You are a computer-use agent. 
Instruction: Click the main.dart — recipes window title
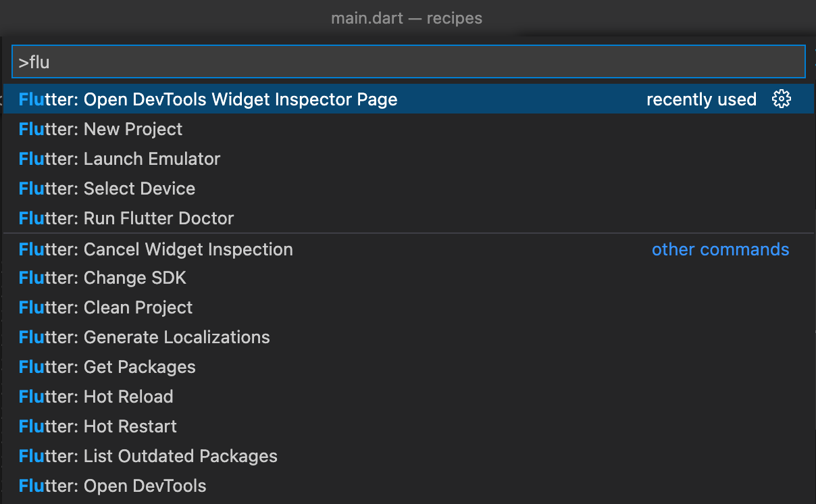pyautogui.click(x=407, y=18)
